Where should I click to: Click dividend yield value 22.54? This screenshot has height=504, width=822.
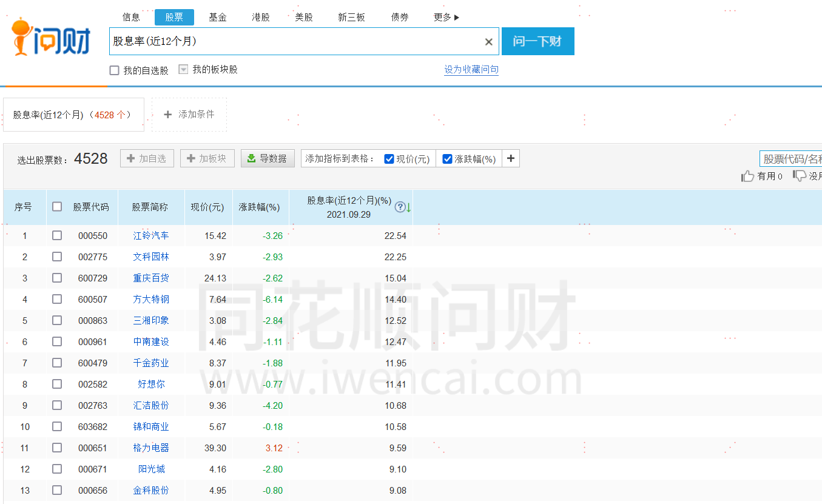click(396, 235)
